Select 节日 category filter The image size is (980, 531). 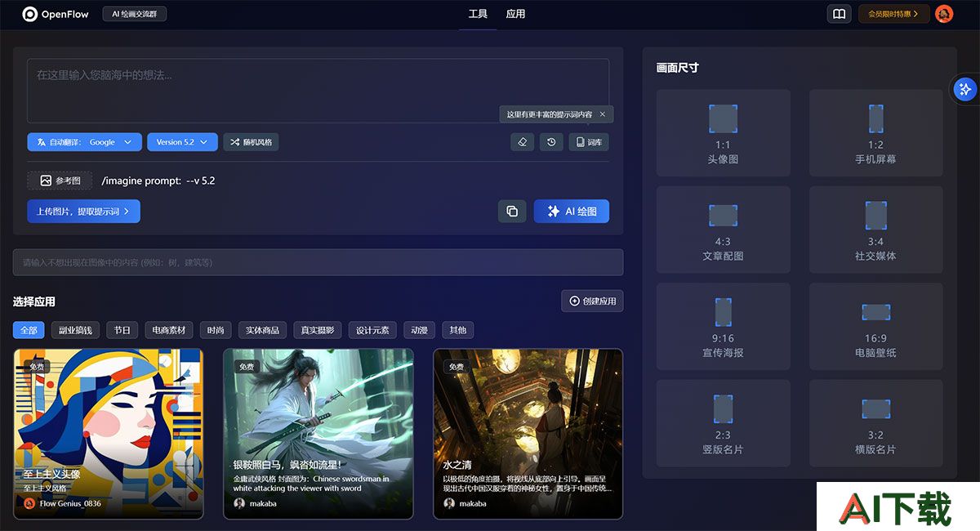pos(122,330)
